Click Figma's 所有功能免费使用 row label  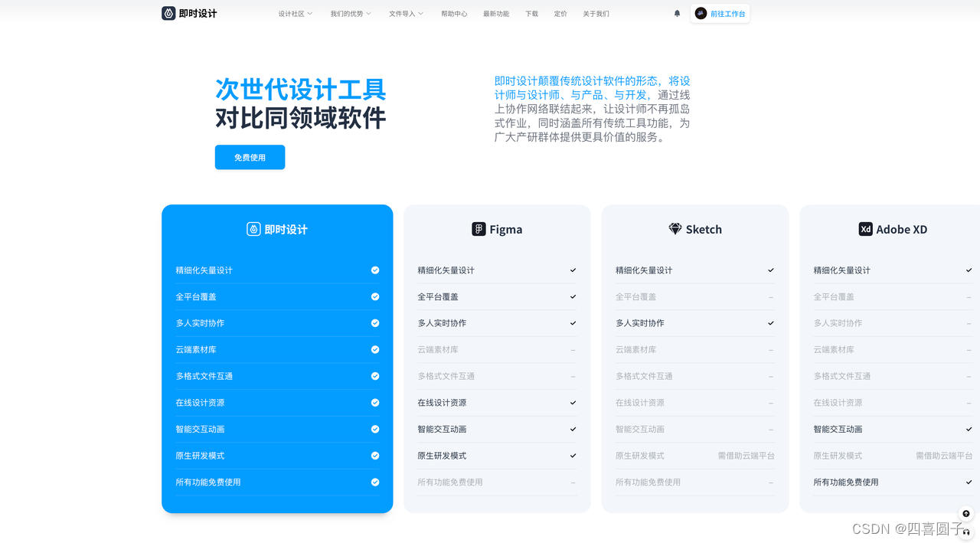(450, 482)
